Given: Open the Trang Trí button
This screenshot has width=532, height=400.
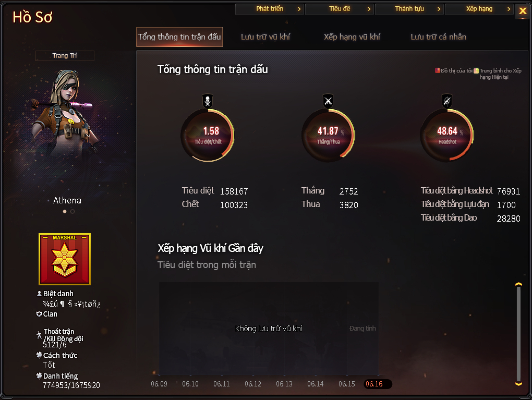Looking at the screenshot, I should [65, 56].
